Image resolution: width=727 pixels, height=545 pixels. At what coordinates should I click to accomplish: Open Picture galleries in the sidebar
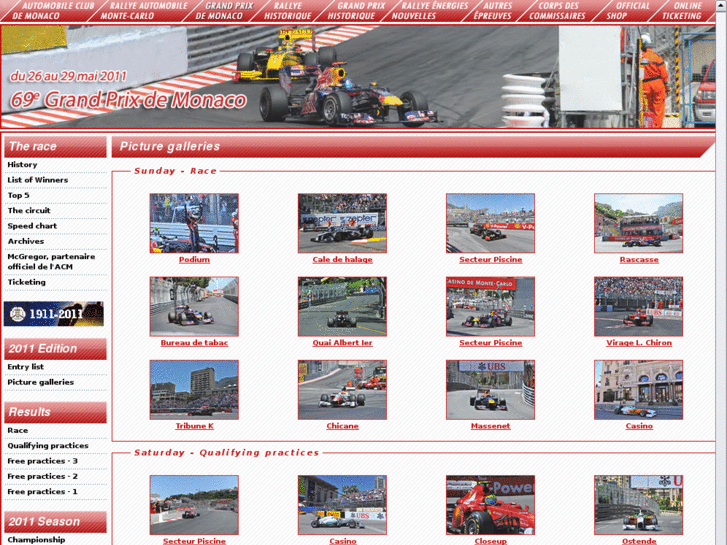click(41, 382)
